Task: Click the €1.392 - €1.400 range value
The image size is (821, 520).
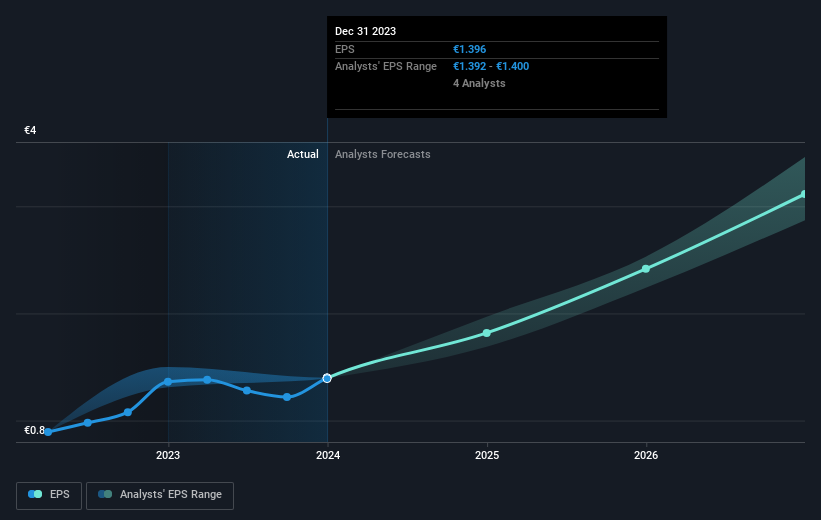Action: [x=491, y=67]
